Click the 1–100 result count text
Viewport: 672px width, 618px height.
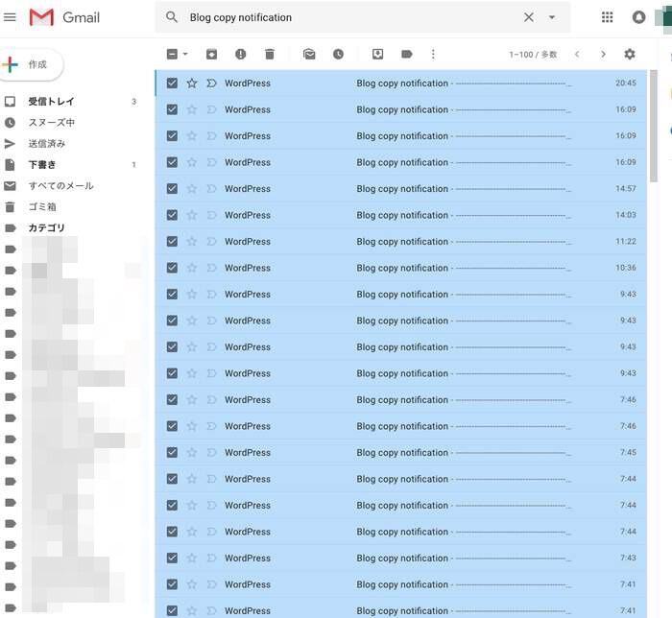click(x=533, y=55)
